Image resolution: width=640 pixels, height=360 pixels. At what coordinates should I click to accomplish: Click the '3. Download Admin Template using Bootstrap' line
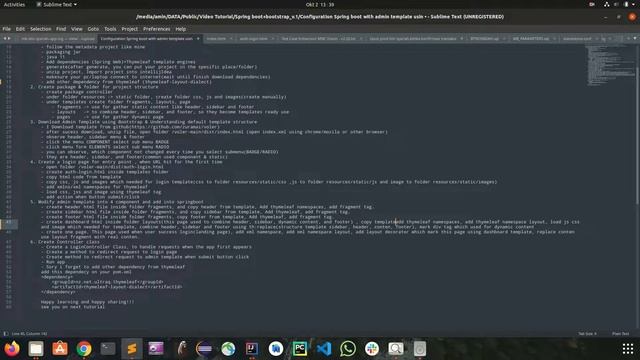point(143,122)
